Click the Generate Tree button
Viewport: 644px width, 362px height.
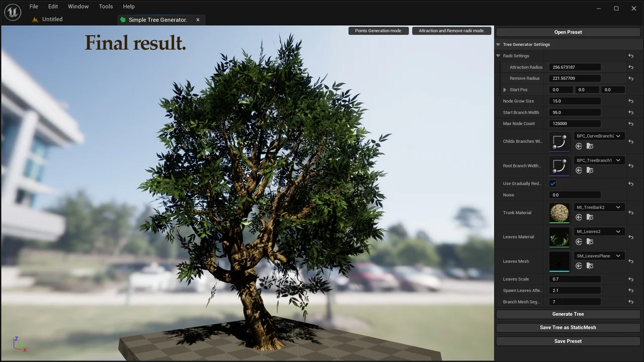click(x=568, y=314)
